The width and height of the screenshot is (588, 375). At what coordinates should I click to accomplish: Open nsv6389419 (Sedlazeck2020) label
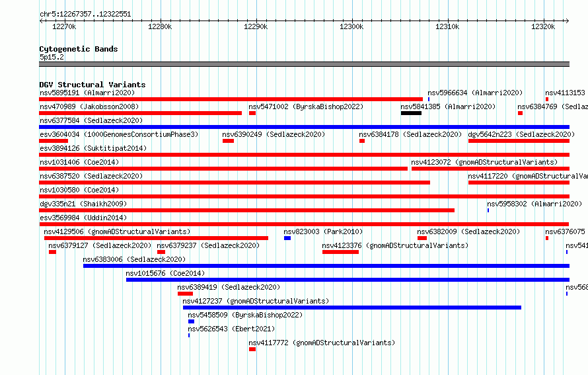point(229,287)
